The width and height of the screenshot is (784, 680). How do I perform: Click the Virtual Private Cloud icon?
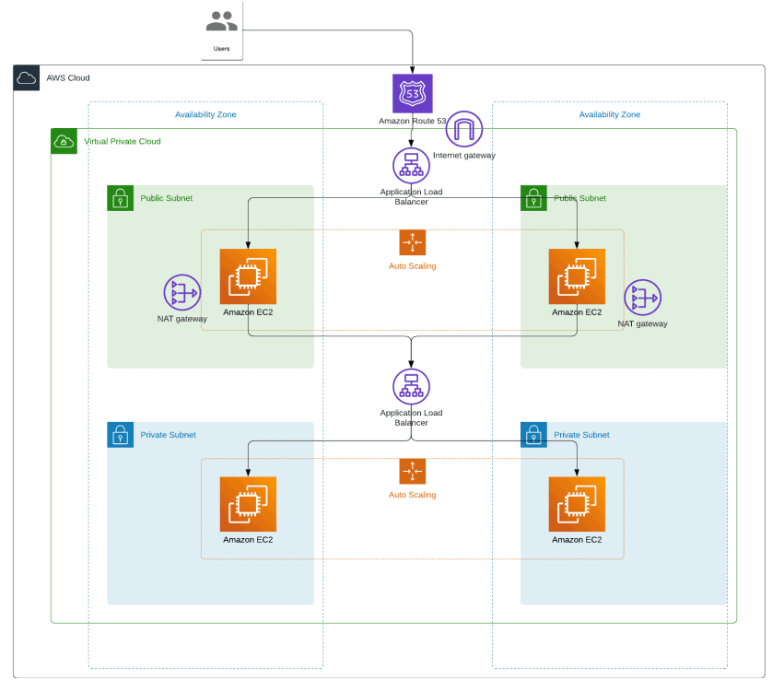point(64,141)
